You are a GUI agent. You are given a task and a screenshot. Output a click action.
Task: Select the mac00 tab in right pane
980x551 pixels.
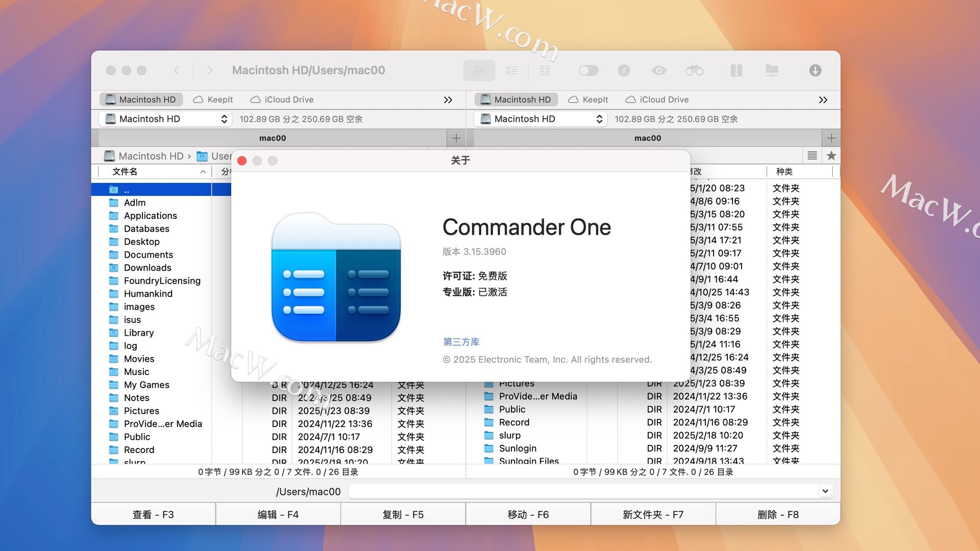pos(648,138)
